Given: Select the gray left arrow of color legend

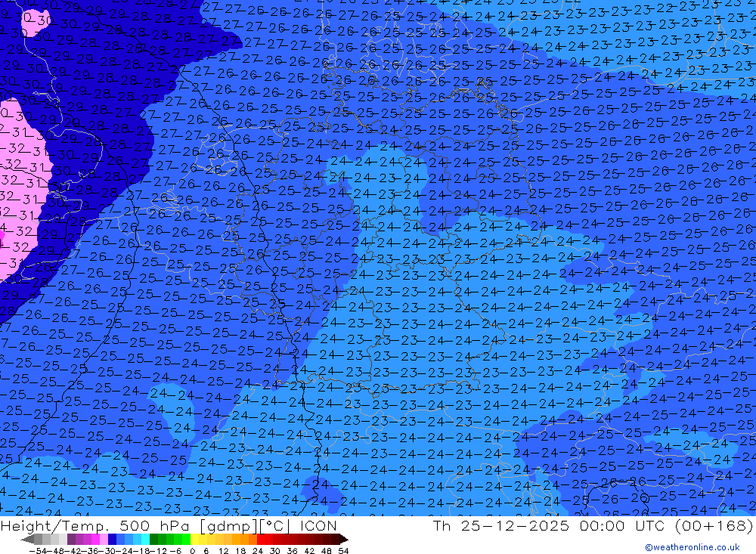Looking at the screenshot, I should coord(27,540).
